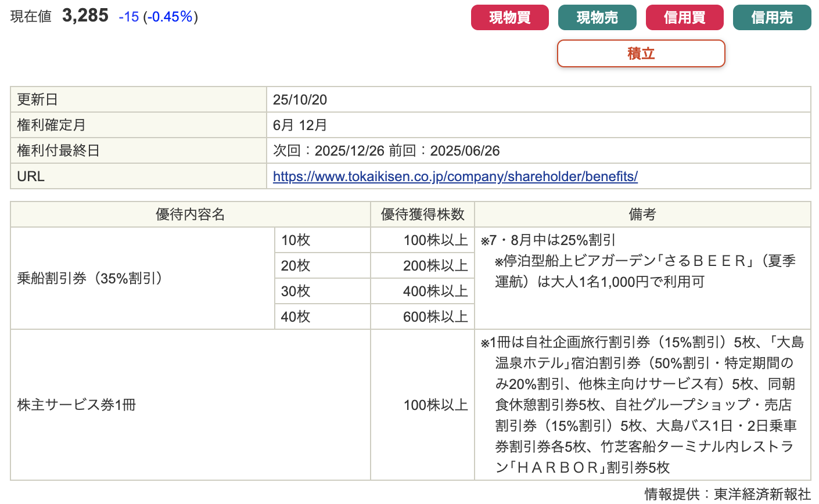
Task: Click the current price value 3,285
Action: point(85,16)
